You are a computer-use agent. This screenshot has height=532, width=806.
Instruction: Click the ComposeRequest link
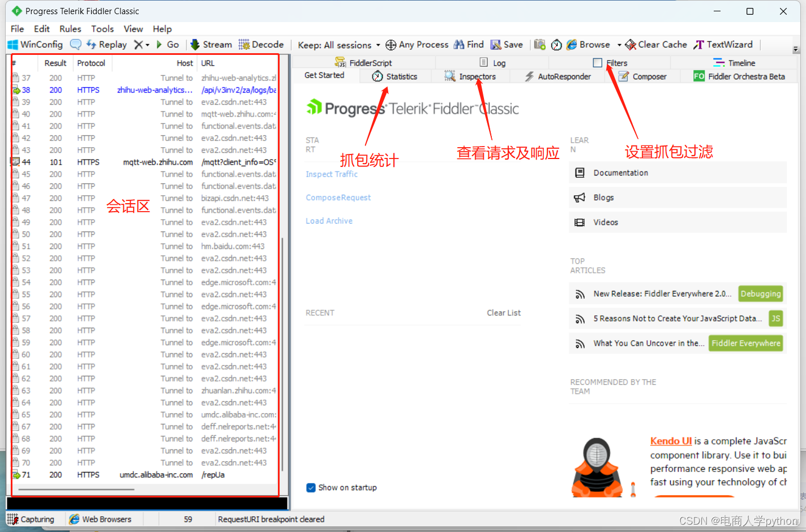point(338,198)
